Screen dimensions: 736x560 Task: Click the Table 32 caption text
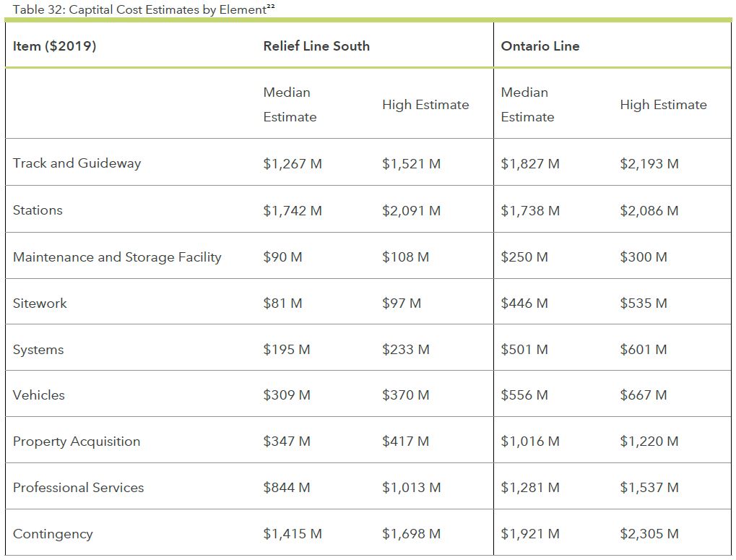[x=133, y=10]
